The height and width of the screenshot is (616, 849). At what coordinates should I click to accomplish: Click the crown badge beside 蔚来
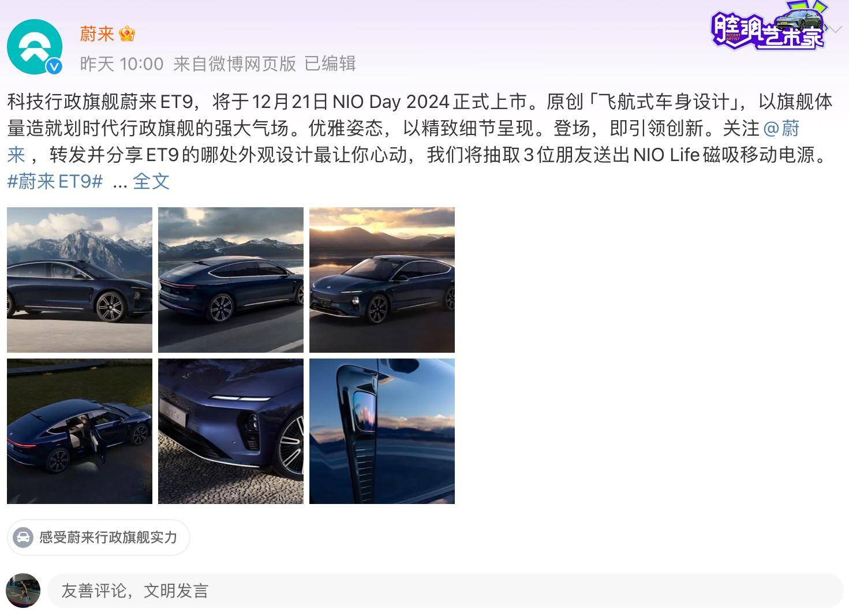pos(127,34)
